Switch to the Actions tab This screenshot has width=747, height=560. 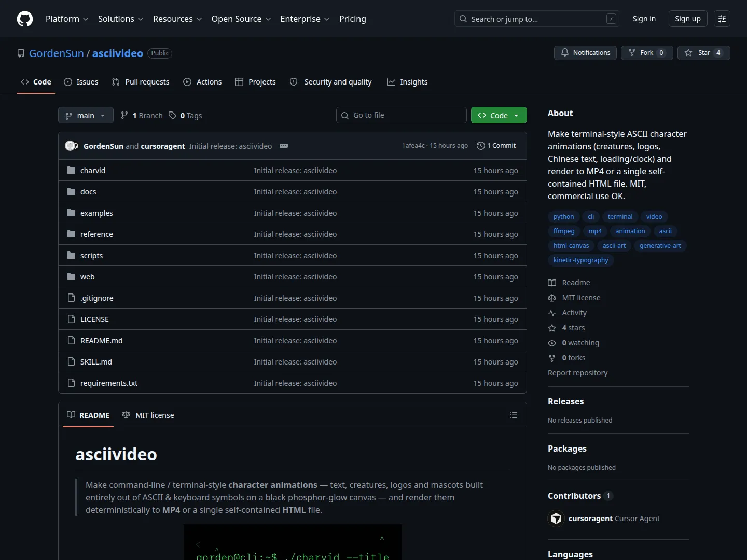pos(202,82)
